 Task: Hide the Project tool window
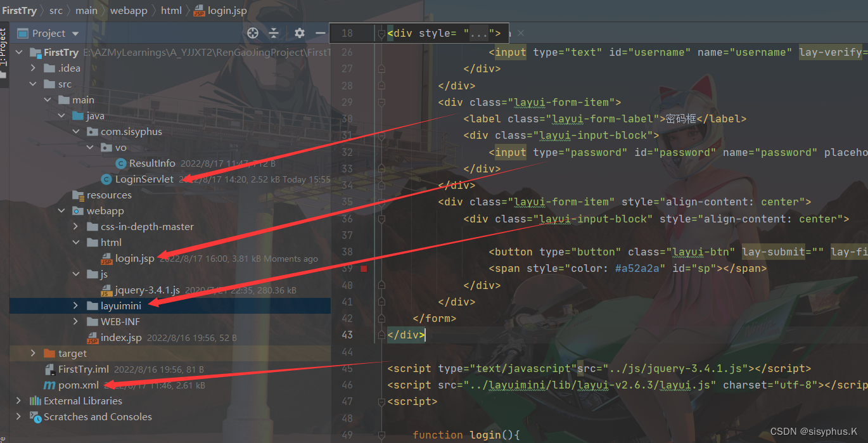(321, 33)
